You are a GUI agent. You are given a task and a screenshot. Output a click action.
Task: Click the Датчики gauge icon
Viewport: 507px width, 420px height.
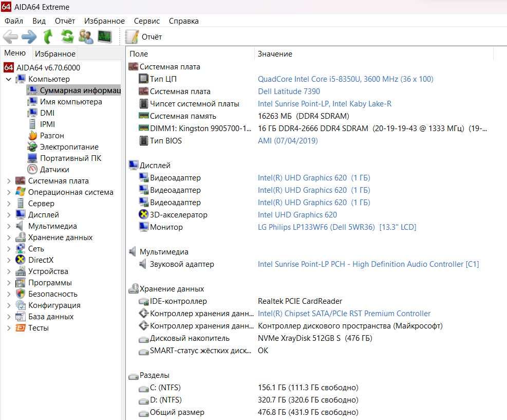click(x=32, y=170)
